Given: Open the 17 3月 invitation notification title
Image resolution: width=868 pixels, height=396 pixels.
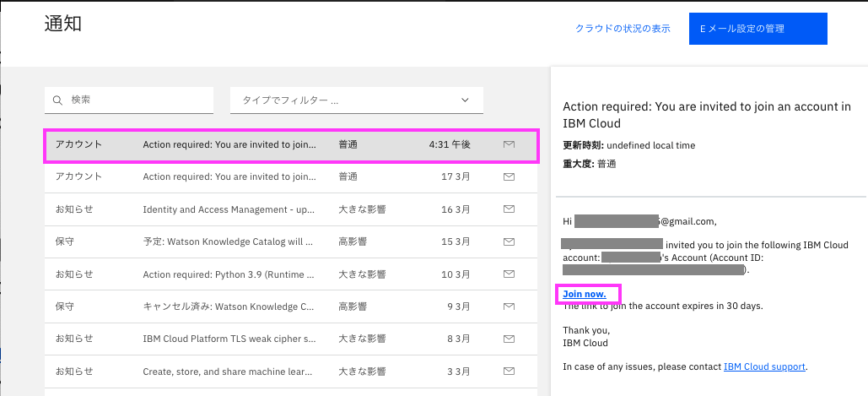Looking at the screenshot, I should pyautogui.click(x=229, y=176).
